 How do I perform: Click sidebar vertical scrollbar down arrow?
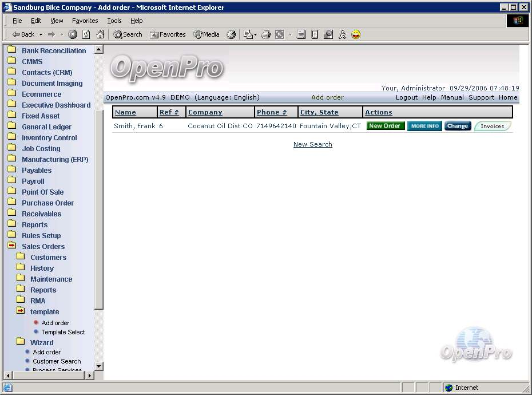tap(99, 366)
